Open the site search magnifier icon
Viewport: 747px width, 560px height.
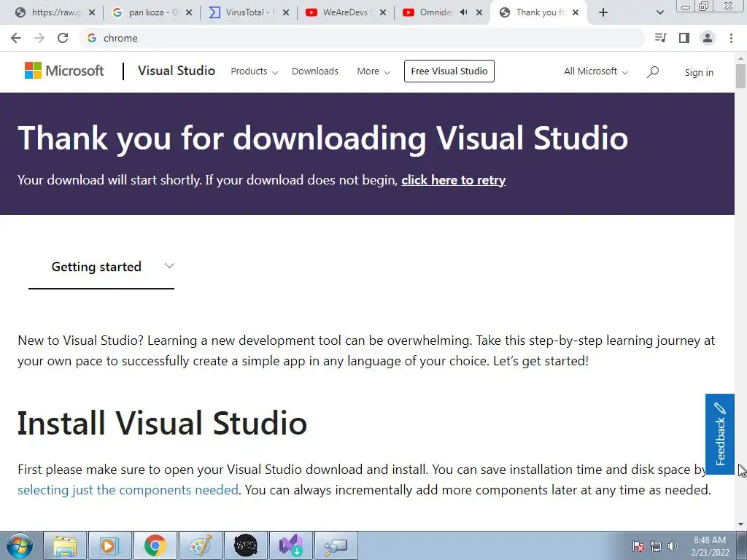[653, 72]
